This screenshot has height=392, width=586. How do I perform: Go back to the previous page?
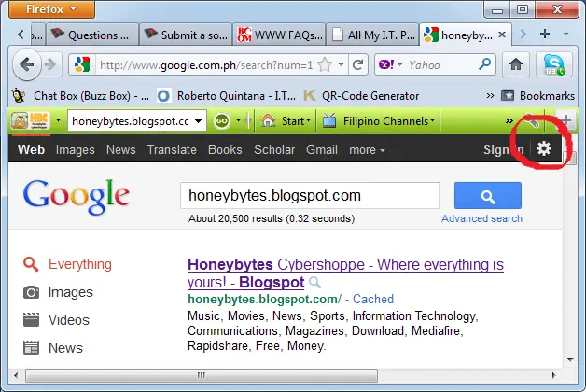click(x=27, y=65)
